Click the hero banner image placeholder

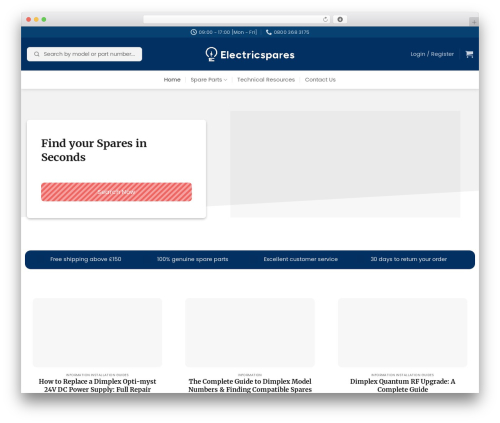pyautogui.click(x=345, y=164)
